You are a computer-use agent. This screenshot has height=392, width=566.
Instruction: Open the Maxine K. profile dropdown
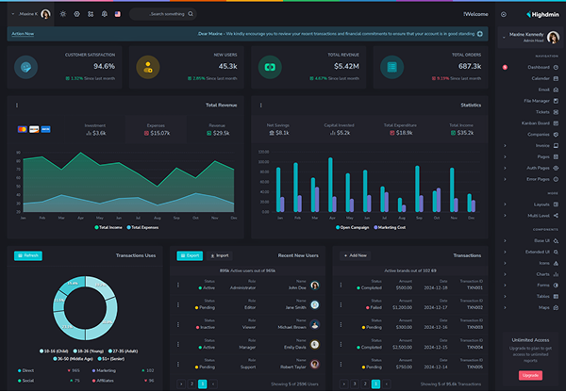click(31, 14)
